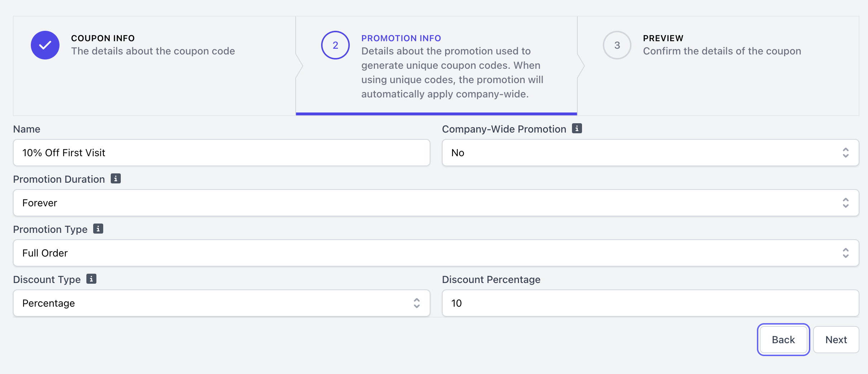Expand the Discount Type Percentage dropdown
The image size is (868, 374).
click(x=221, y=303)
